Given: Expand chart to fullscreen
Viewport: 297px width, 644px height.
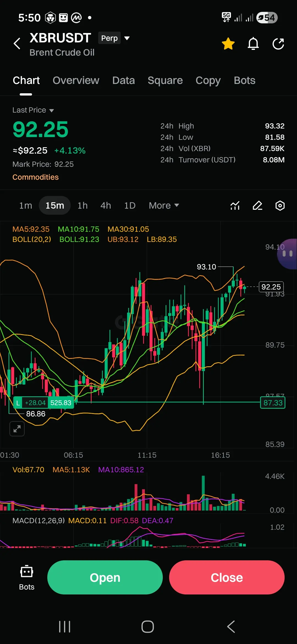Looking at the screenshot, I should (17, 429).
